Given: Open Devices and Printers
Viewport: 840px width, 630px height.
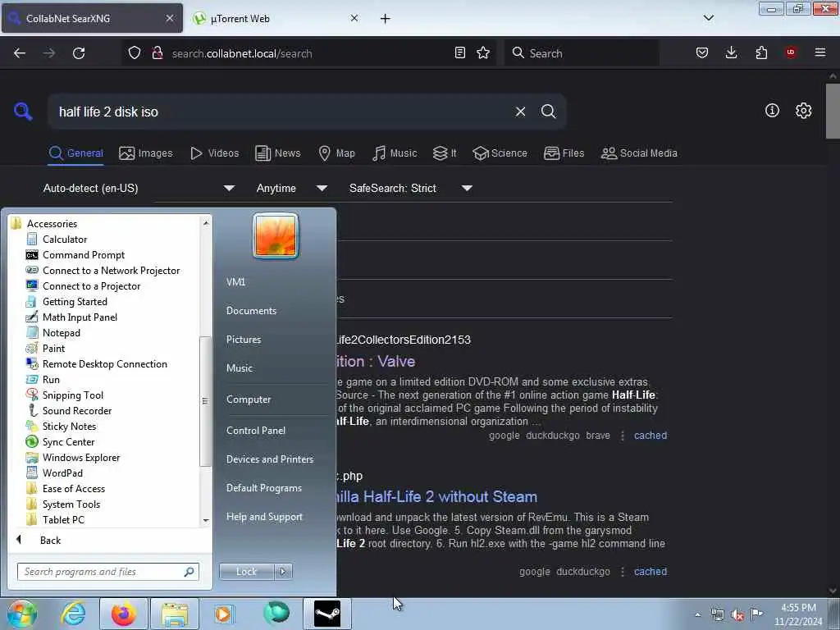Looking at the screenshot, I should click(x=269, y=459).
